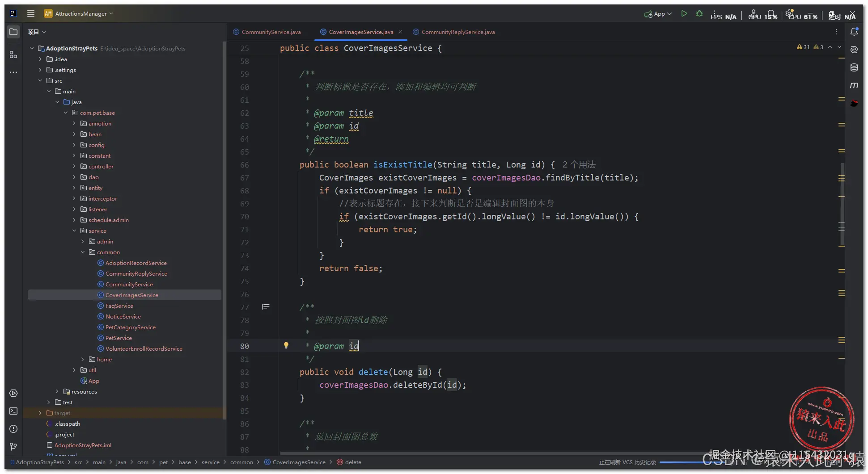
Task: Click the editor vertical scrollbar
Action: (x=843, y=204)
